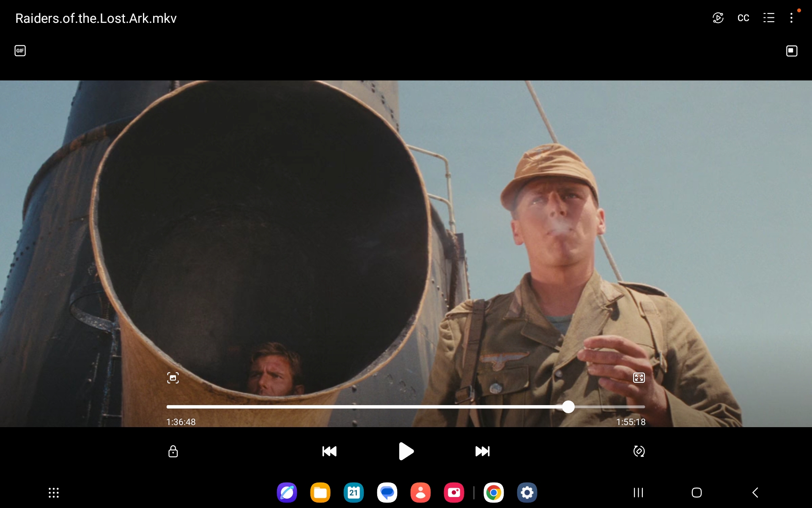
Task: Go to the home screen
Action: [697, 493]
